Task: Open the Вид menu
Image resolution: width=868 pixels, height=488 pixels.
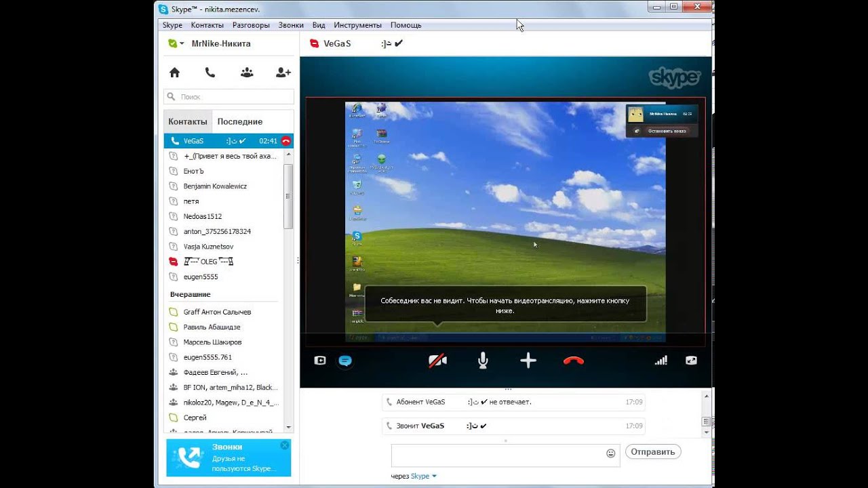Action: tap(319, 25)
